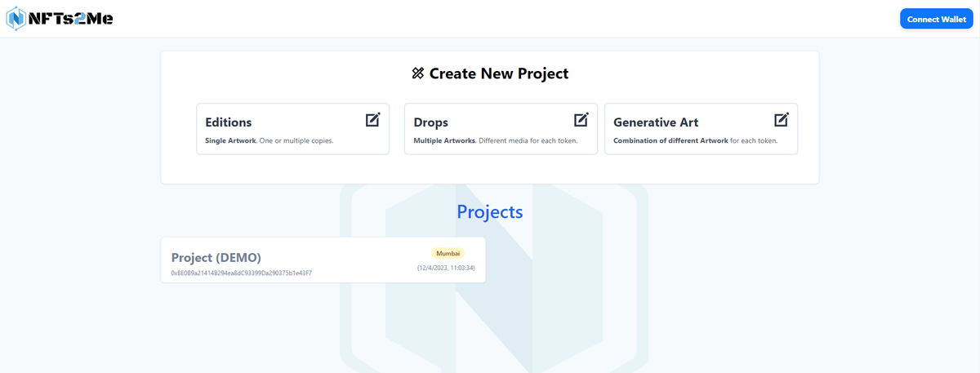The height and width of the screenshot is (373, 980).
Task: Click the 'Single Artwork' description under Editions
Action: coord(269,140)
